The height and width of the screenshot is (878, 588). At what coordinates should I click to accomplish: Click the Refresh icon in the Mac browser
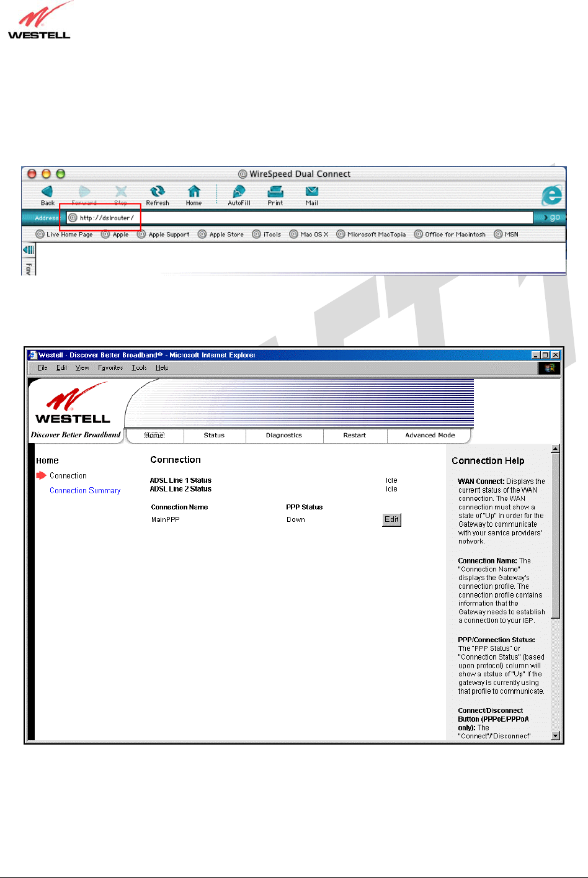tap(158, 191)
